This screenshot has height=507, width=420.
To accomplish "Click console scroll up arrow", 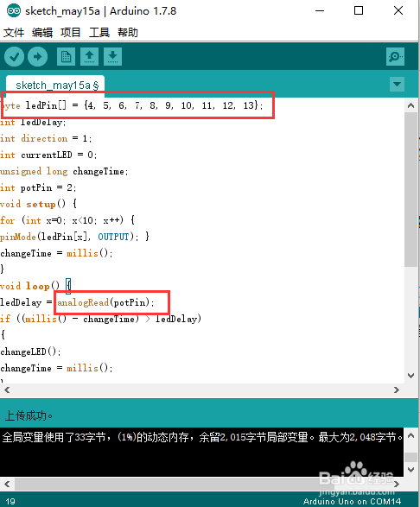I will point(411,435).
